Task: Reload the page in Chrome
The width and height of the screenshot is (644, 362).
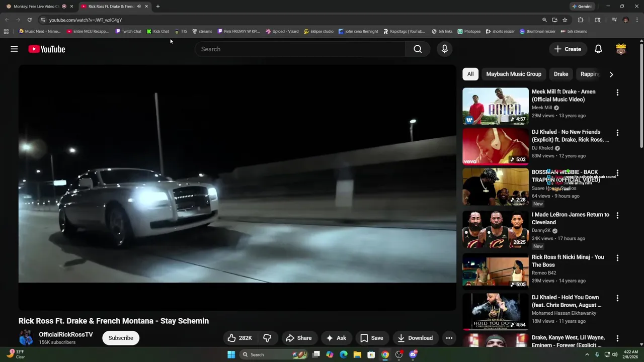Action: click(29, 20)
